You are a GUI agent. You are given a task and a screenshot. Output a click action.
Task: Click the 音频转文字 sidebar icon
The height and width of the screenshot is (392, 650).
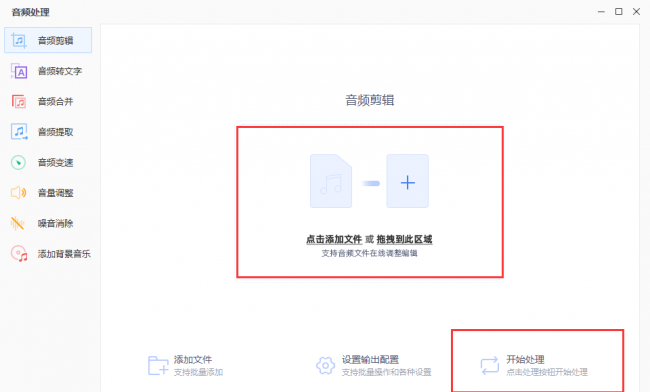pos(19,71)
